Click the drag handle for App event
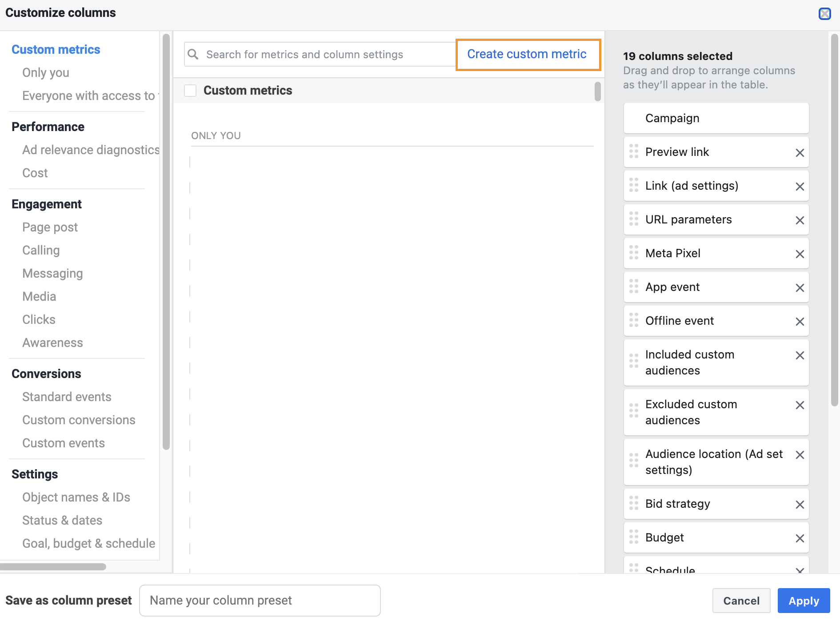Screen dimensions: 840x621 pos(634,287)
